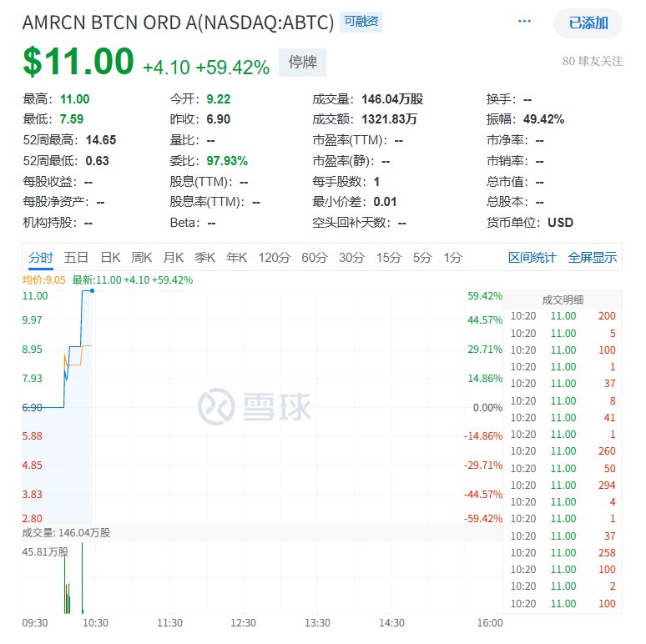646x644 pixels.
Task: Click the 已添加 watchlist button
Action: (x=588, y=23)
